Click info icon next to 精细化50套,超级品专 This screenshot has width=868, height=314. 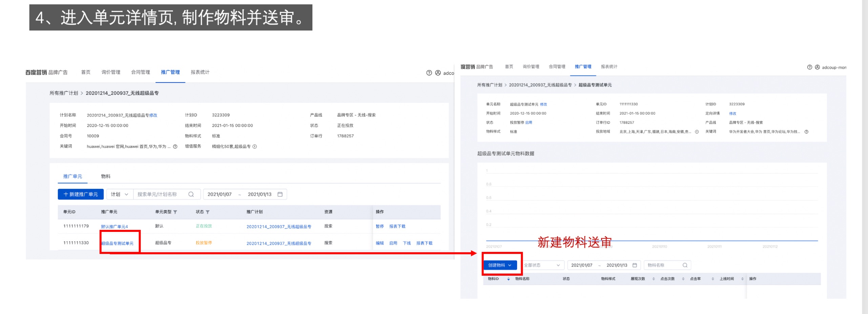point(255,146)
